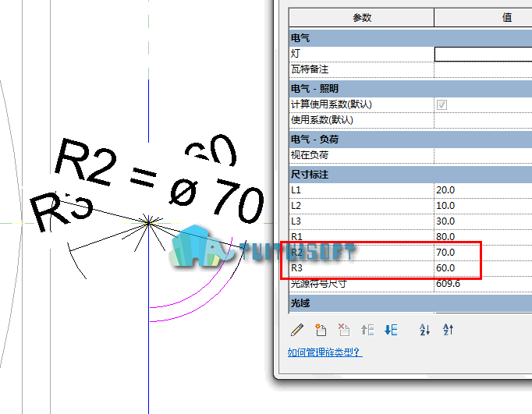This screenshot has height=414, width=532.
Task: Click the Move parameter down icon
Action: [391, 330]
